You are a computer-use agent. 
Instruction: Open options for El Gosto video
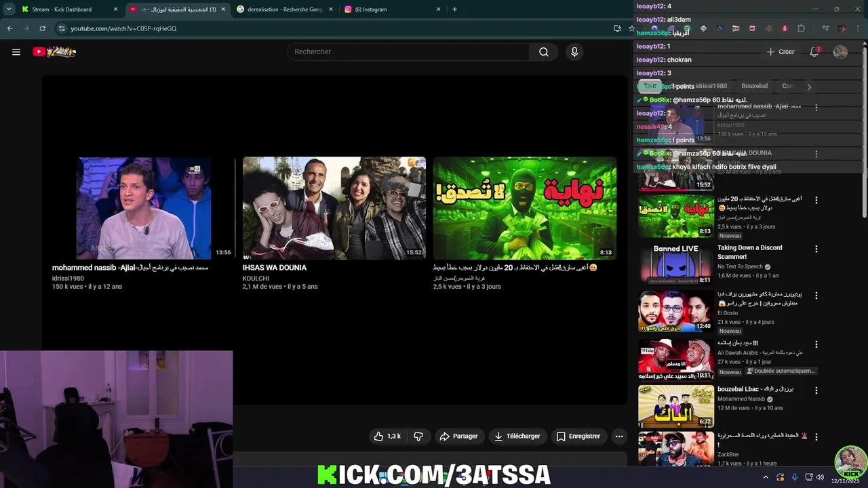(816, 296)
